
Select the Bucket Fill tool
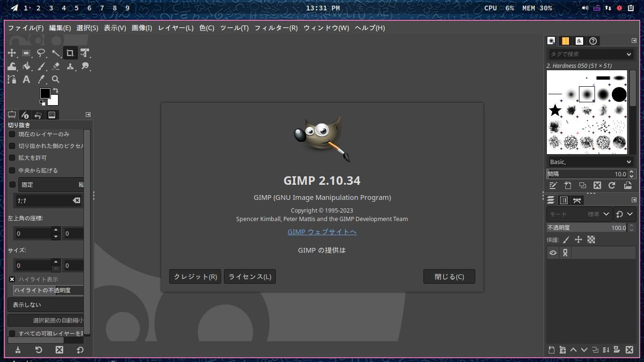point(26,66)
